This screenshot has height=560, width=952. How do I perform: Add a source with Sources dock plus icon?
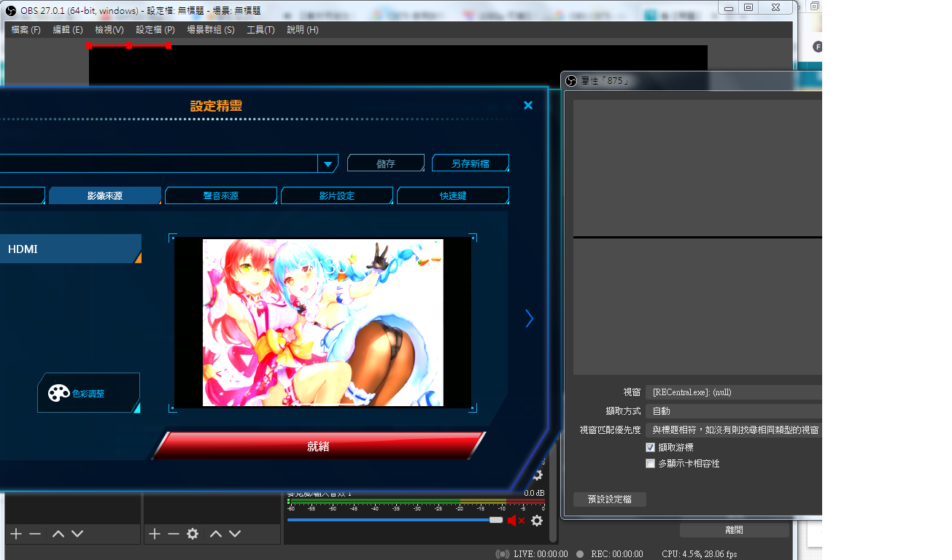tap(155, 534)
